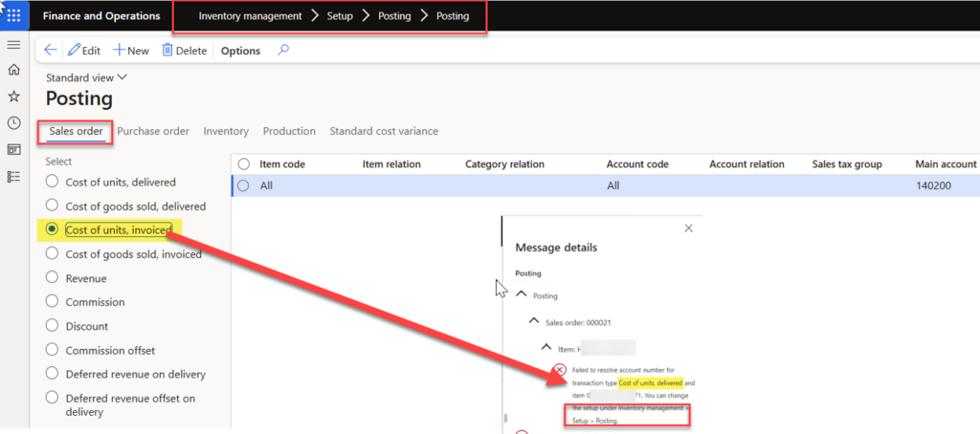
Task: Select Cost of goods sold, invoiced radio
Action: [53, 253]
